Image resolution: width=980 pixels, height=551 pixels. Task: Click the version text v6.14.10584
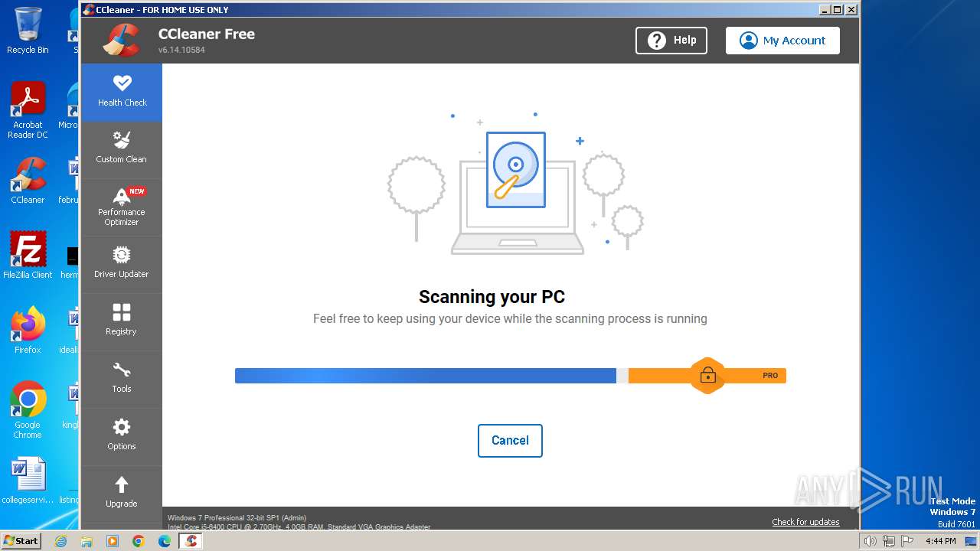(181, 50)
